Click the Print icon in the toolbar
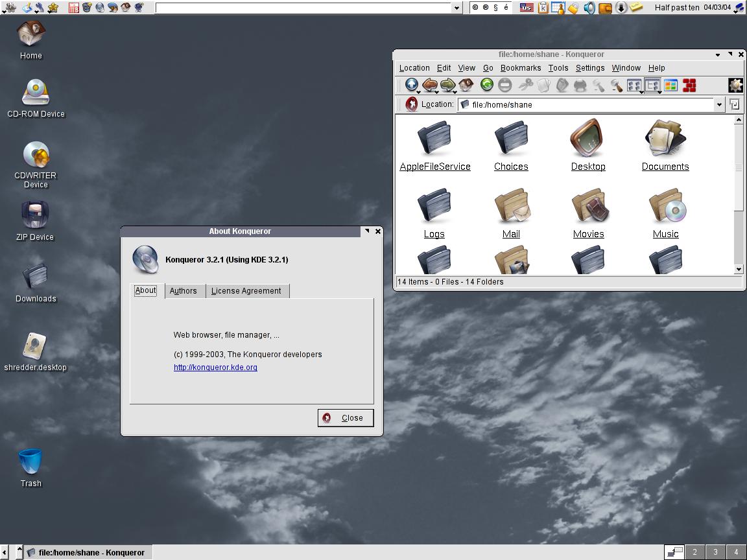The height and width of the screenshot is (560, 747). (x=580, y=86)
